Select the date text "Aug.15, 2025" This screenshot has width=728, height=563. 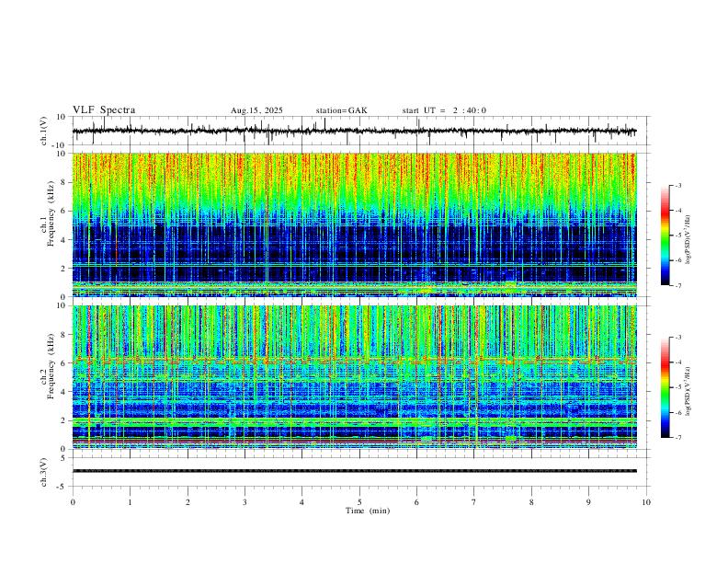256,110
